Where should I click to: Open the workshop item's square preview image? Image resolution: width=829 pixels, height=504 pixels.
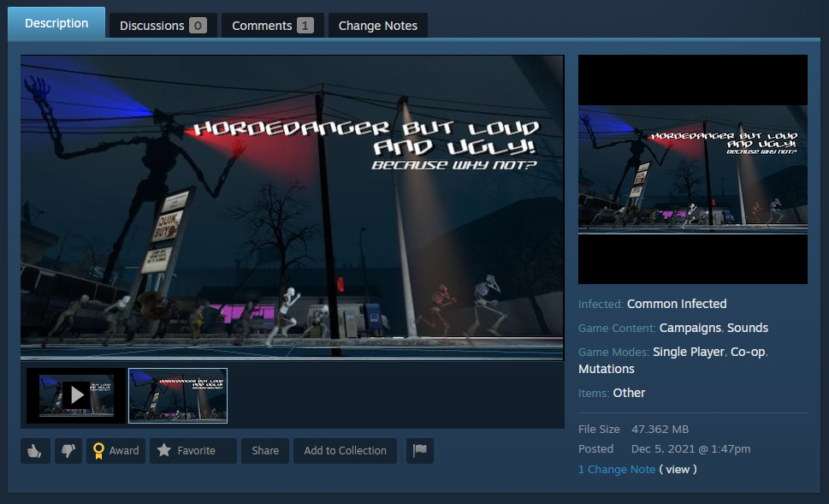pos(693,169)
